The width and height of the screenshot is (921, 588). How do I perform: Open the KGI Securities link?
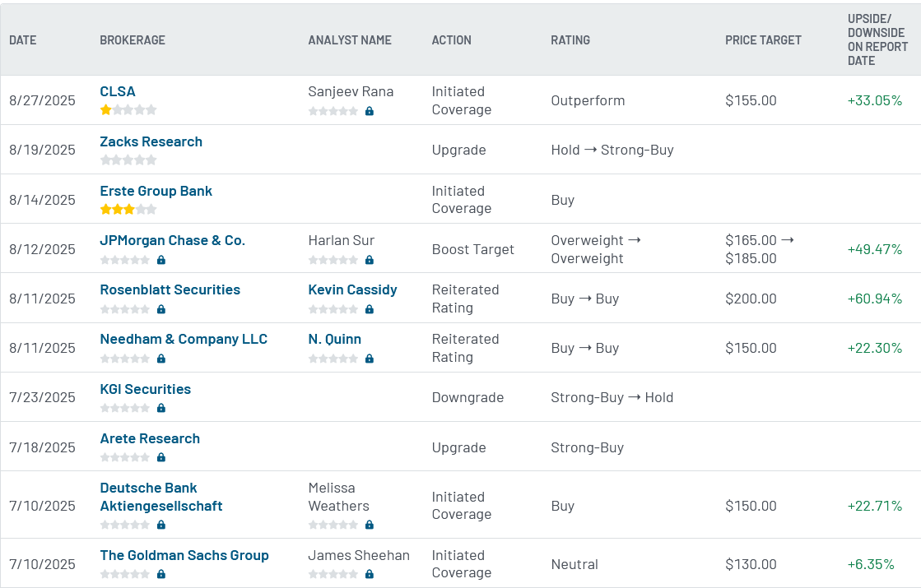pyautogui.click(x=145, y=389)
